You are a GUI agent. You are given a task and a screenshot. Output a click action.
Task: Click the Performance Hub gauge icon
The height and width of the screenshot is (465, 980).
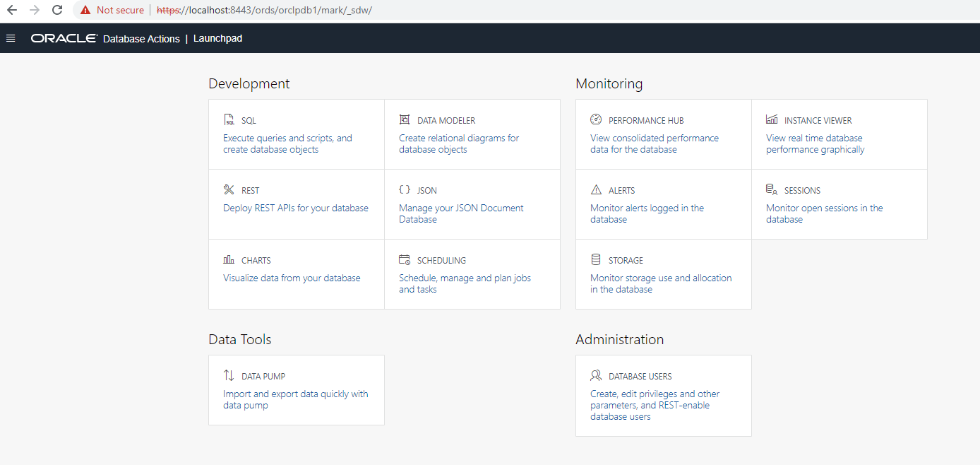click(x=596, y=119)
